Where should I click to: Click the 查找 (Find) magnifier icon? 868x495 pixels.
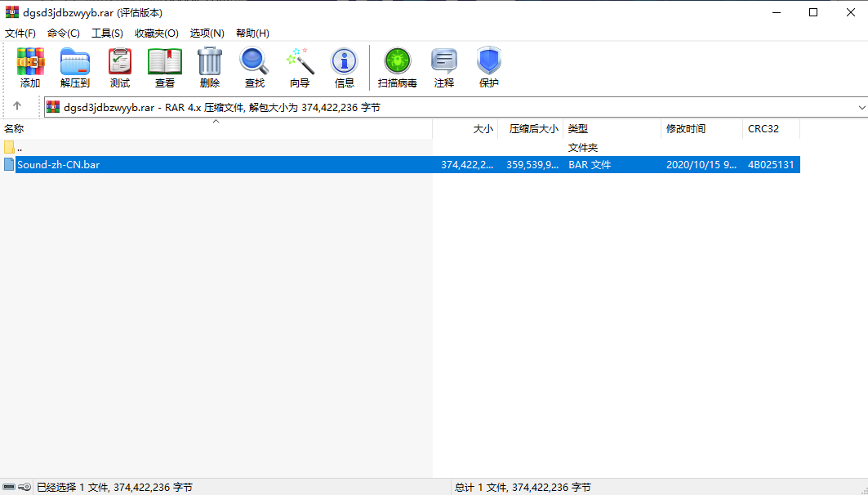255,61
